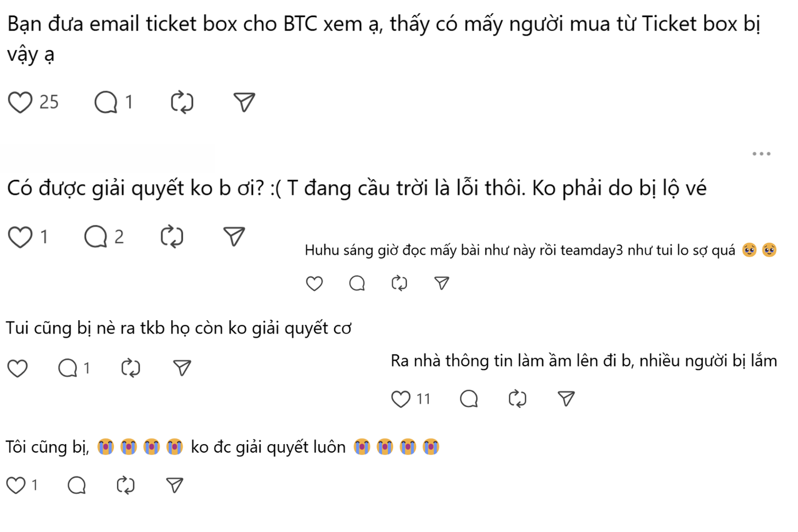
Task: Open the like count of 25 on the top post
Action: click(49, 102)
